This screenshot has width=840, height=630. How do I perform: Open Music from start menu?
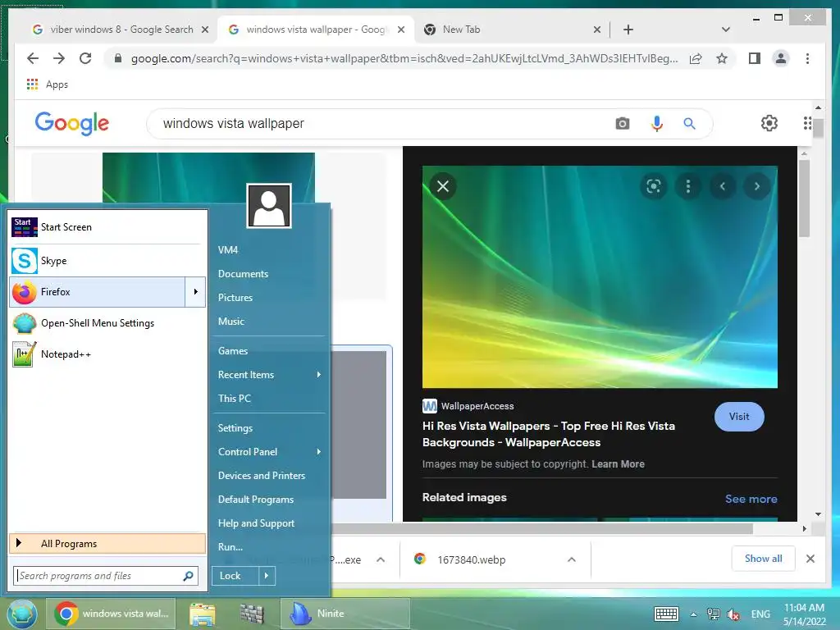point(231,322)
